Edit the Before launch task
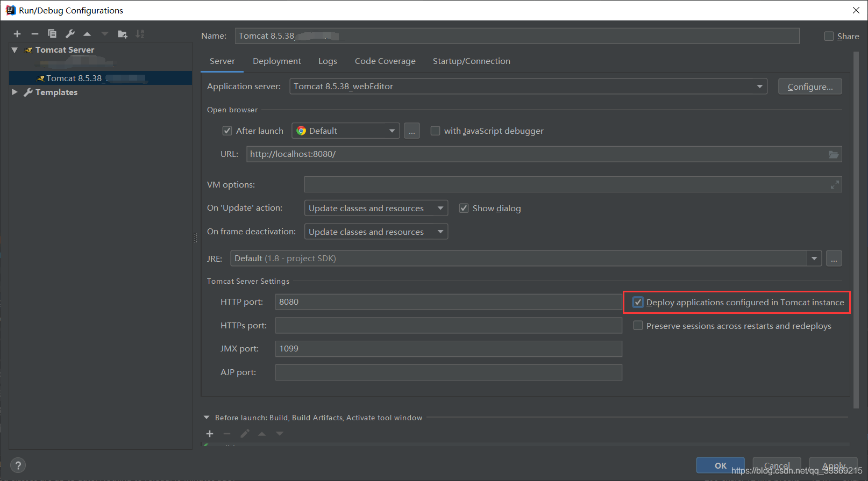 tap(245, 434)
